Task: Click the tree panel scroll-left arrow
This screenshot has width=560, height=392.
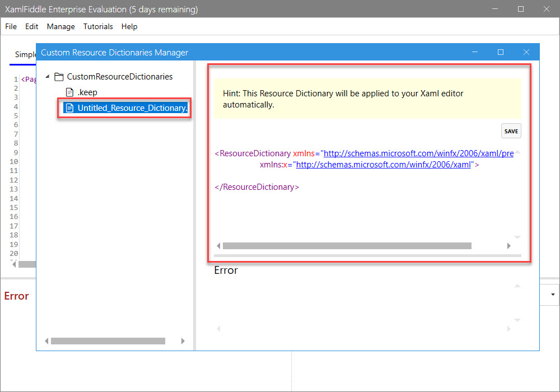Action: coord(46,341)
